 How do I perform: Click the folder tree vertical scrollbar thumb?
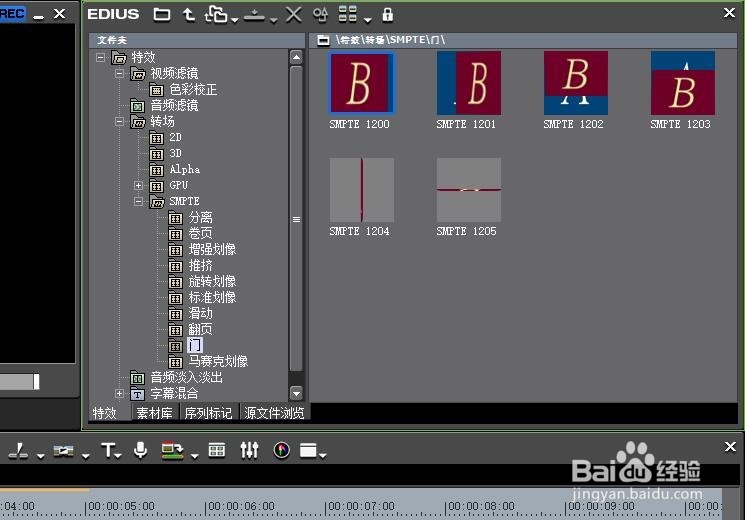coord(296,219)
